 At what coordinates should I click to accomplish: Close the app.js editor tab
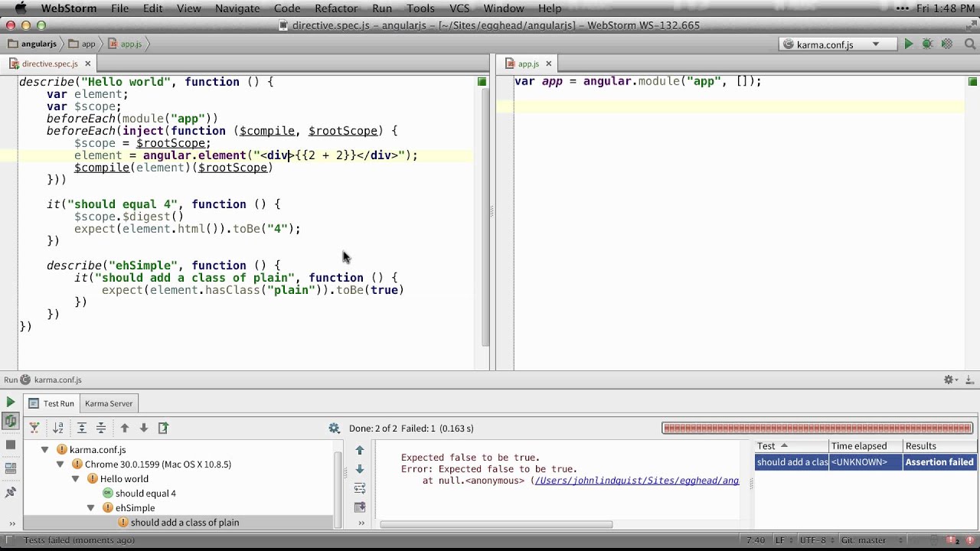[x=548, y=64]
